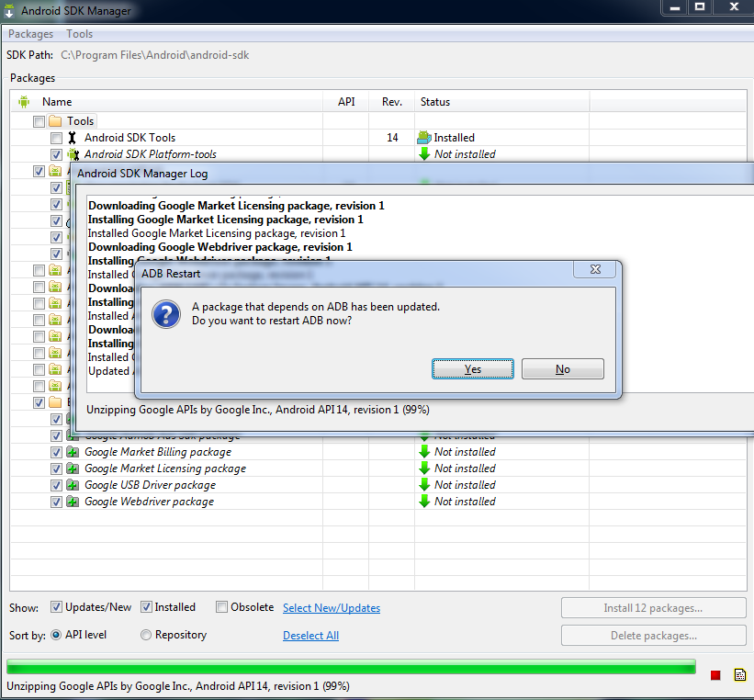
Task: Click the green progress bar at the bottom
Action: coord(351,666)
